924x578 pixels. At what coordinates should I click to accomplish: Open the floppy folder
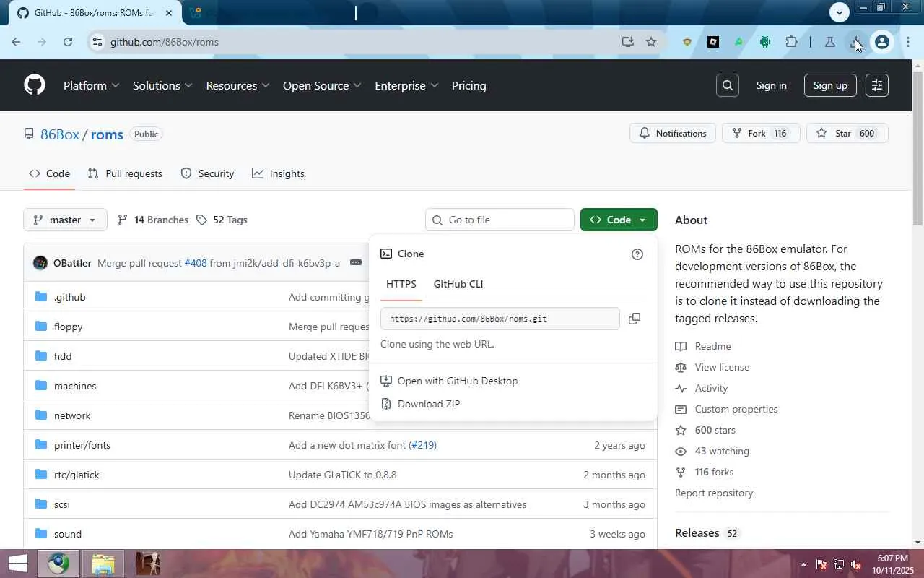pos(68,327)
